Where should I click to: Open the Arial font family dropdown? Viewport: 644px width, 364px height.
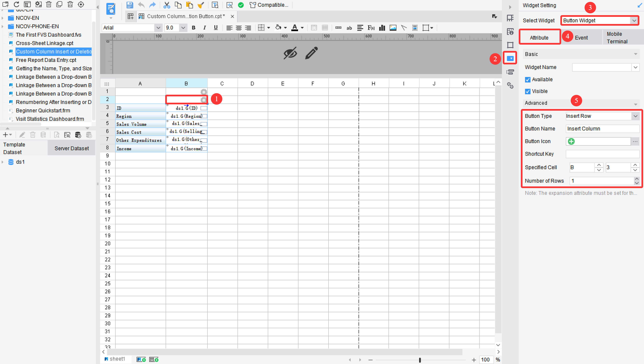[x=158, y=28]
